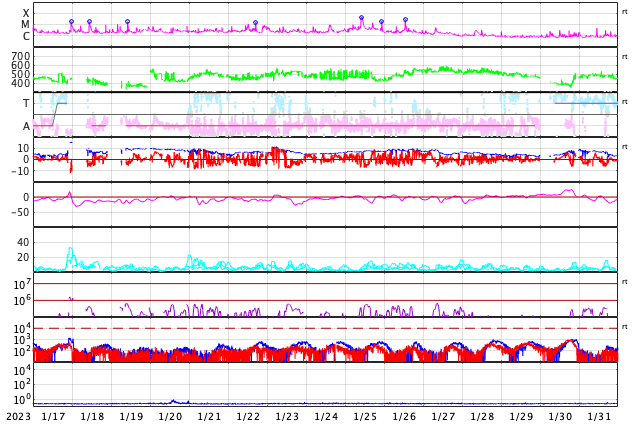The width and height of the screenshot is (634, 424).
Task: Click the 1/26 date label
Action: 404,416
